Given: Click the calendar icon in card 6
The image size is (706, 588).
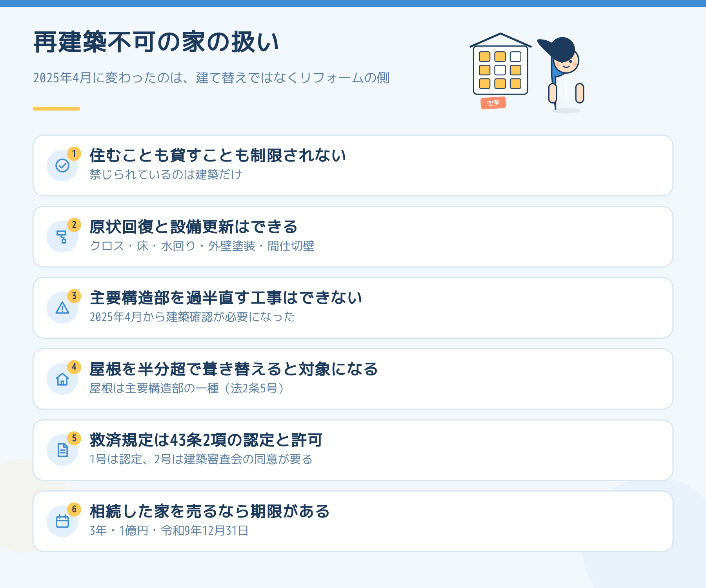Looking at the screenshot, I should click(x=62, y=521).
